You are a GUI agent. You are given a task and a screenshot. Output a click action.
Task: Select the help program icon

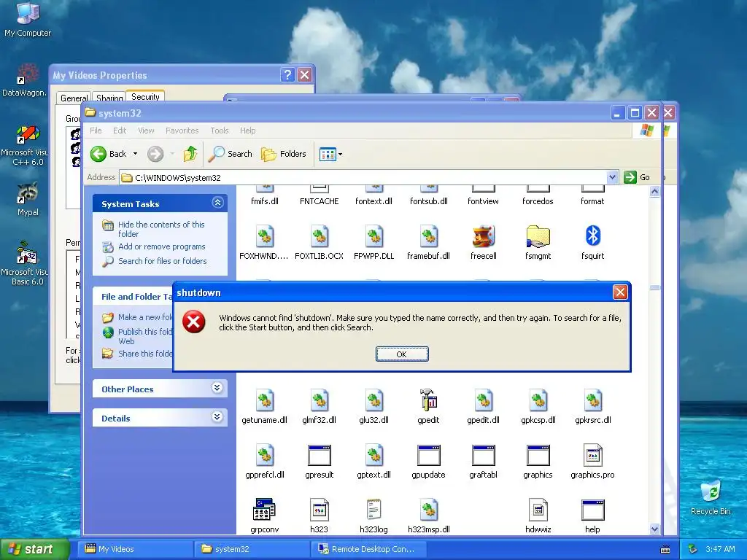(592, 510)
